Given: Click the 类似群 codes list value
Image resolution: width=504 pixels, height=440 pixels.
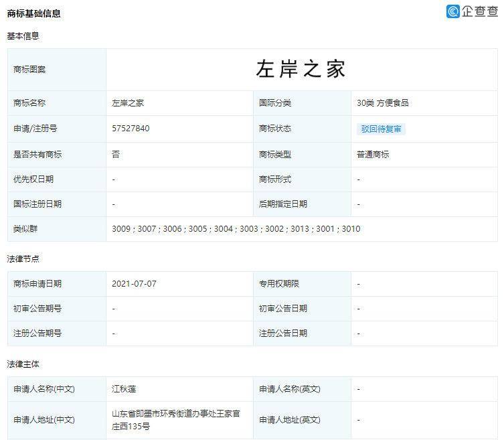Looking at the screenshot, I should point(236,229).
